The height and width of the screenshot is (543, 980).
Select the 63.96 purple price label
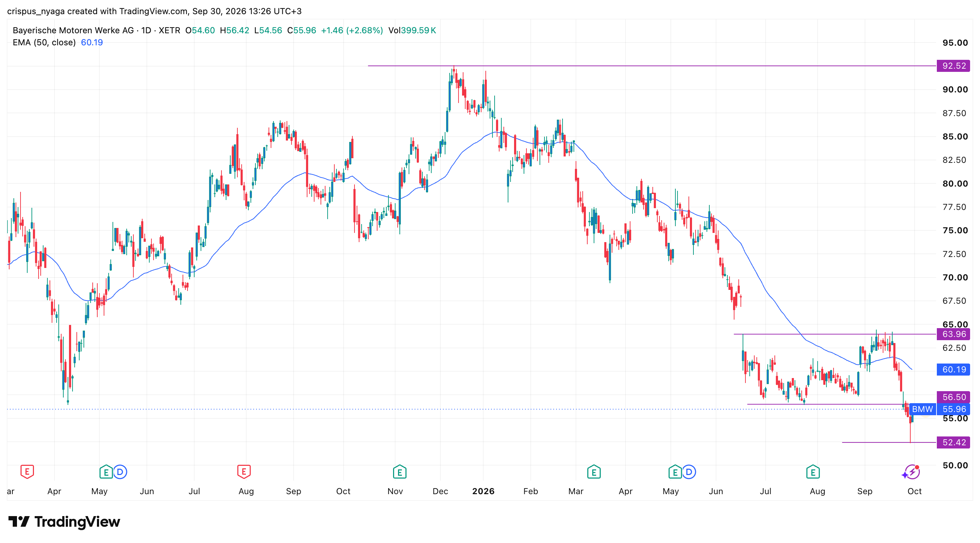tap(953, 334)
